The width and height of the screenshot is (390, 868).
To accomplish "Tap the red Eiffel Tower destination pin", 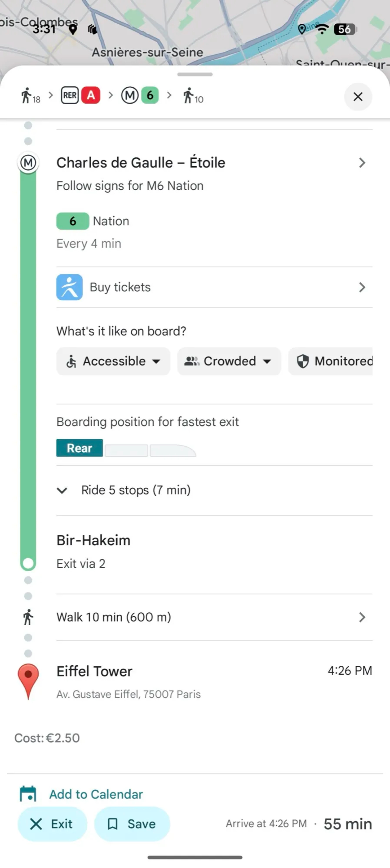I will click(28, 681).
